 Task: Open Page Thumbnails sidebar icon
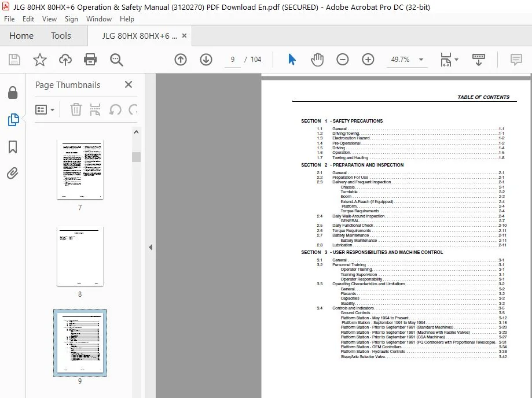click(13, 120)
